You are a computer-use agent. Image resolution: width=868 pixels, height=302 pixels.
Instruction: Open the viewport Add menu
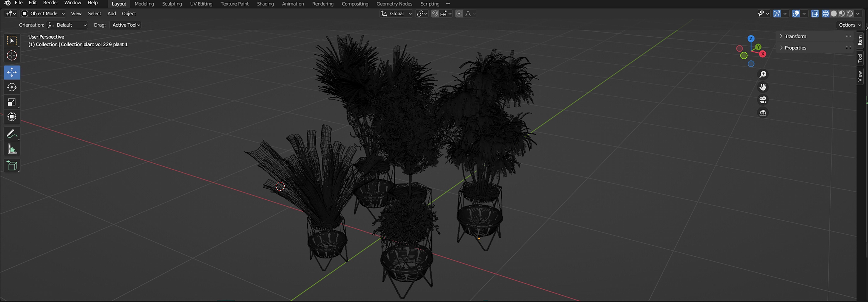click(112, 14)
